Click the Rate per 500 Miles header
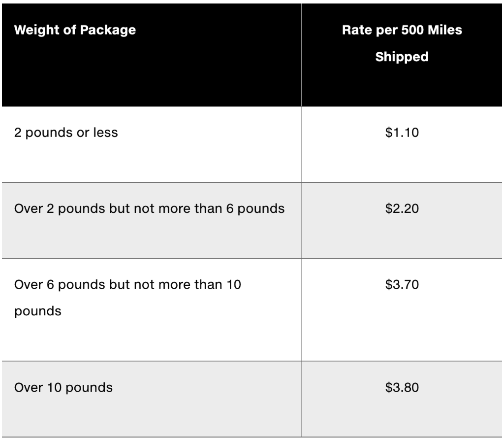 [402, 30]
